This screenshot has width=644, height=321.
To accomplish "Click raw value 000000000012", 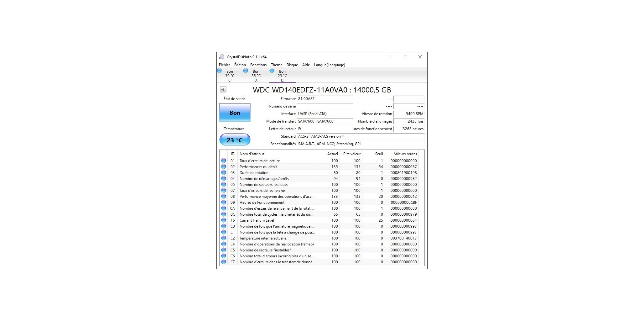I will coord(404,197).
